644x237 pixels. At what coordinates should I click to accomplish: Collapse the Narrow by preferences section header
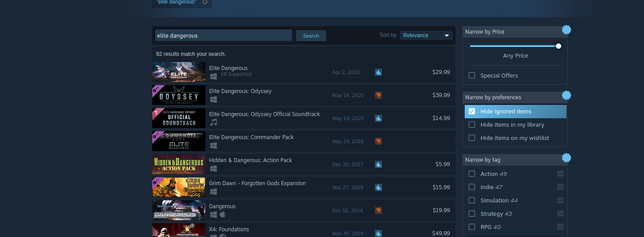[515, 97]
